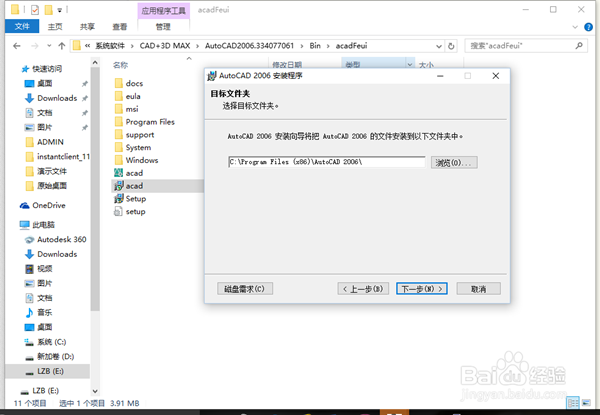Open the File (文件) menu
Viewport: 600px width, 415px height.
click(22, 26)
